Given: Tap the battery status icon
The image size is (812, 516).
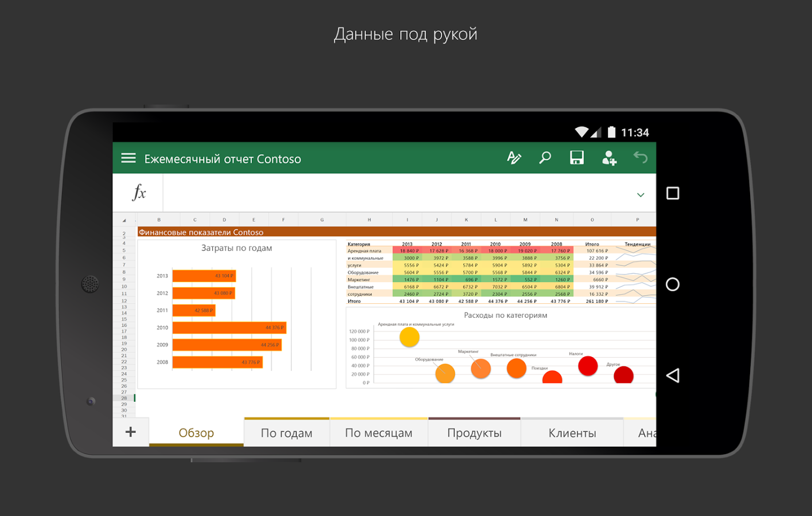Looking at the screenshot, I should coord(611,132).
